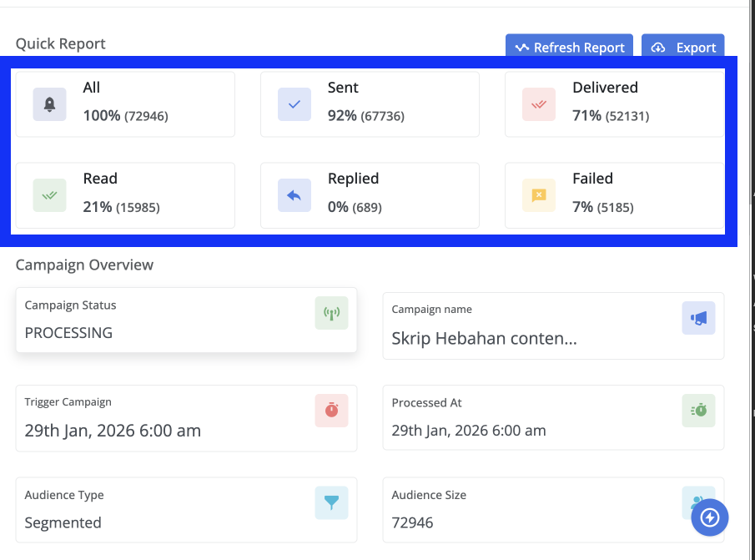Click the Refresh Report button
Viewport: 755px width, 560px height.
pos(570,48)
